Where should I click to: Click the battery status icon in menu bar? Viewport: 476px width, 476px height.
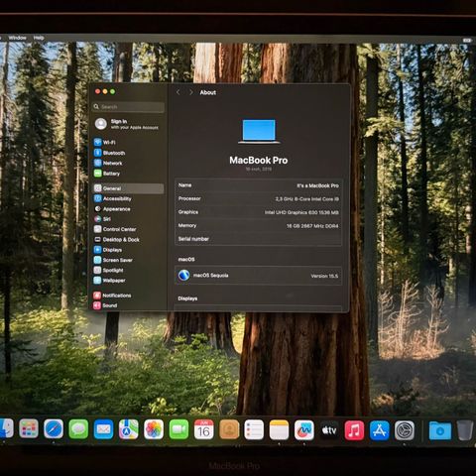coord(467,40)
